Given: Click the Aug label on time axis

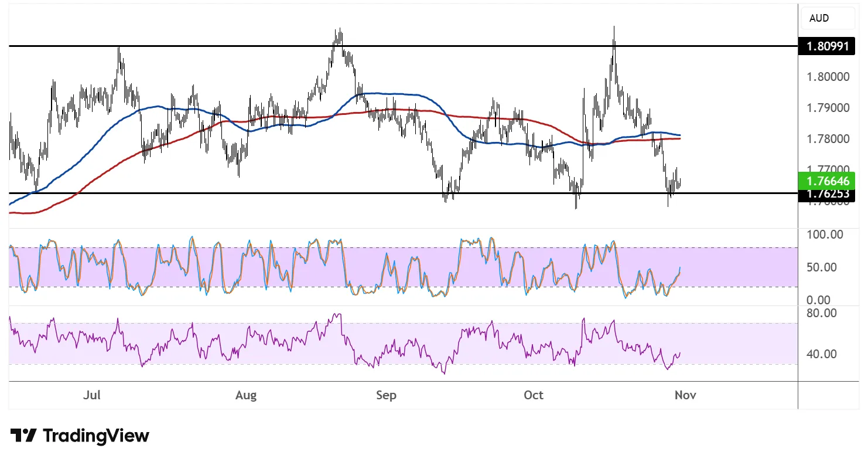Looking at the screenshot, I should point(246,395).
